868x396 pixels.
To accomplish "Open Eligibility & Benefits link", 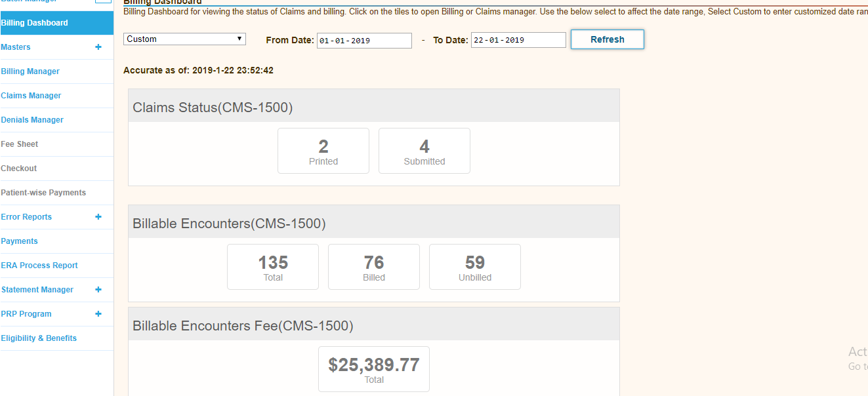I will click(x=39, y=338).
